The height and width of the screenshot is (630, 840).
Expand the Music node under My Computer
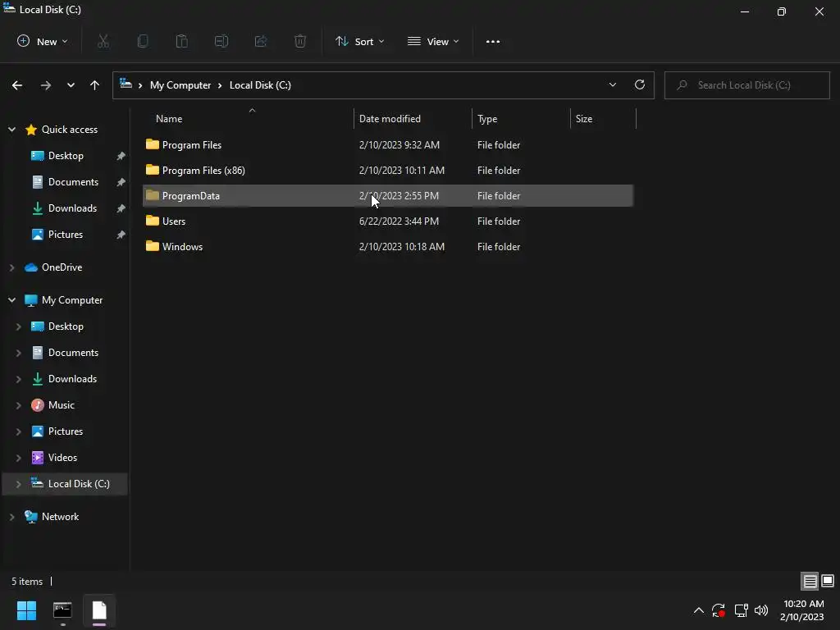pos(18,405)
